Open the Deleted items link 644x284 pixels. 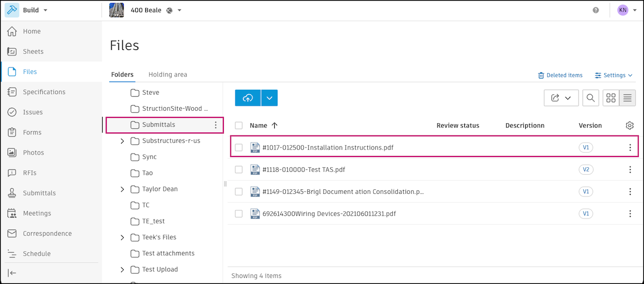click(x=560, y=76)
